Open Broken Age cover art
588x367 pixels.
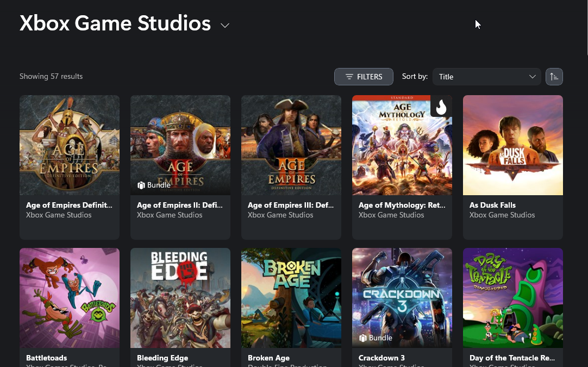pyautogui.click(x=291, y=298)
